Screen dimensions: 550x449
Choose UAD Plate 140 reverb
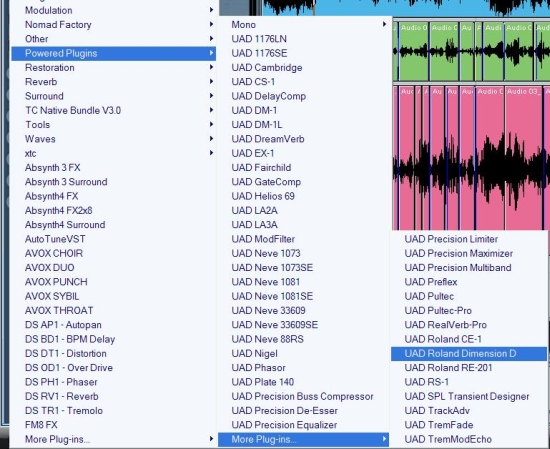click(303, 382)
